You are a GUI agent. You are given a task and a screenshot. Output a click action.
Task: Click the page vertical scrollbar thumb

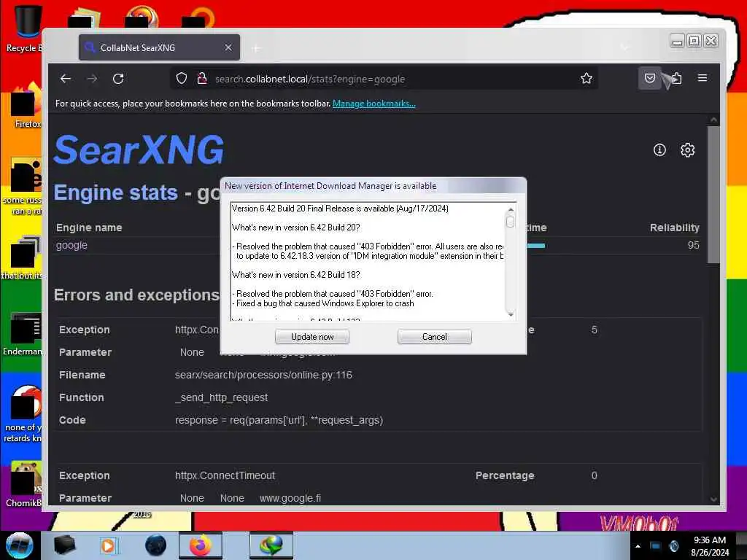(x=713, y=194)
